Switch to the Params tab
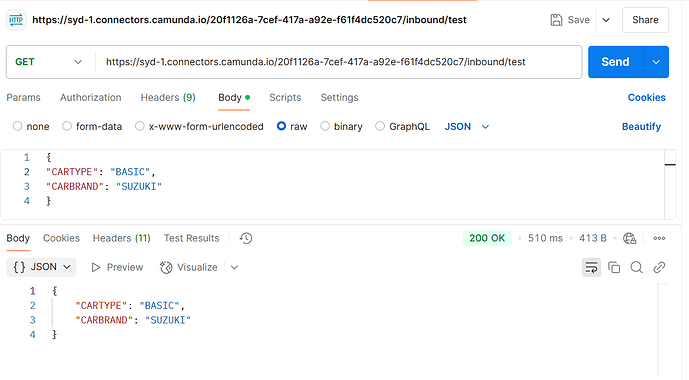This screenshot has height=380, width=689. point(23,98)
